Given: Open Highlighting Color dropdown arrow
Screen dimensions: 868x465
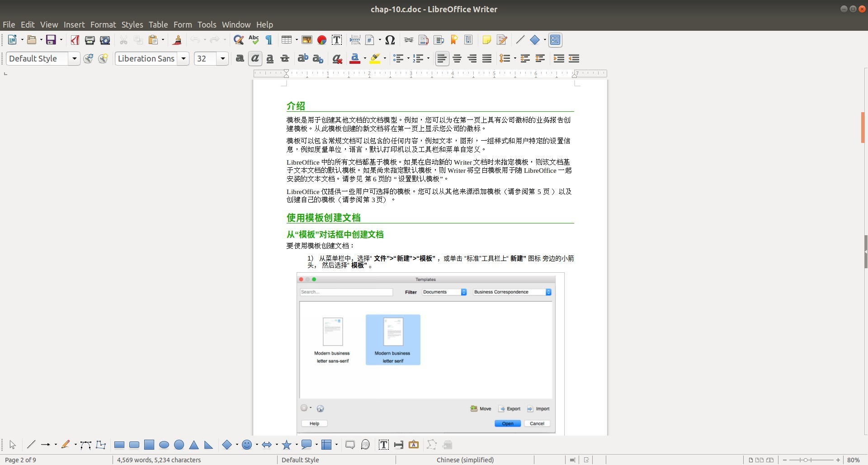Looking at the screenshot, I should coord(385,59).
